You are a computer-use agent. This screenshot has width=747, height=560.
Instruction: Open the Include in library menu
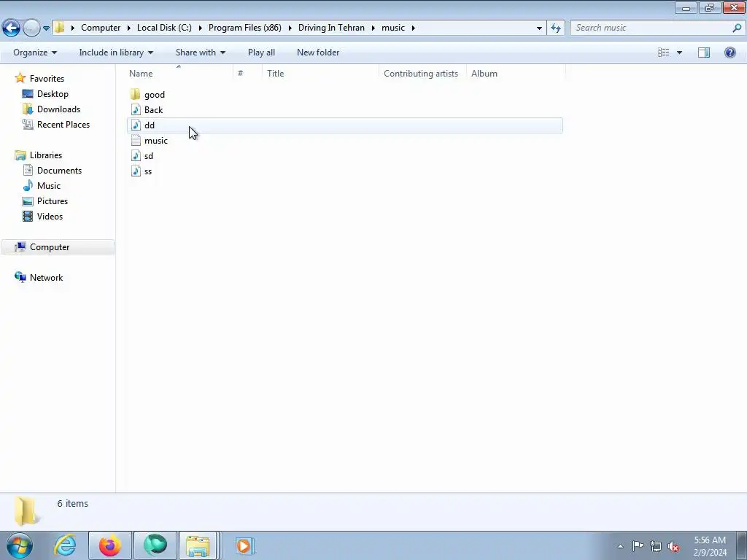click(116, 52)
